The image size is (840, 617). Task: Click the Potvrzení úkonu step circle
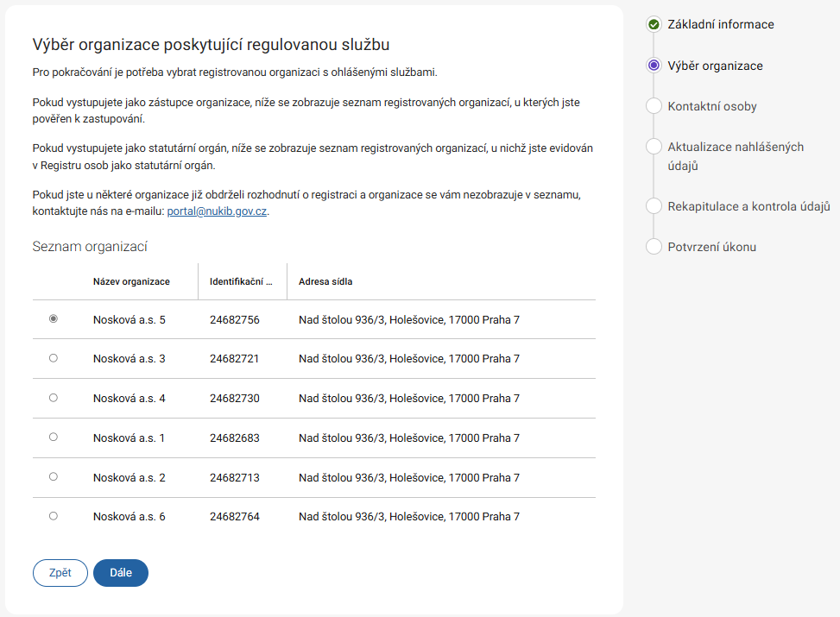click(x=654, y=247)
